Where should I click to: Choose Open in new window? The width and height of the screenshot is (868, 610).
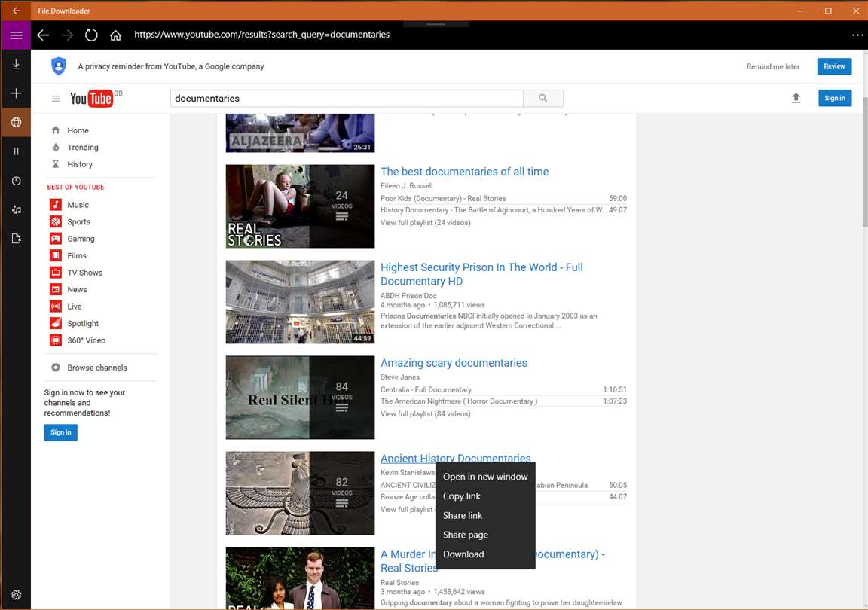click(x=485, y=477)
